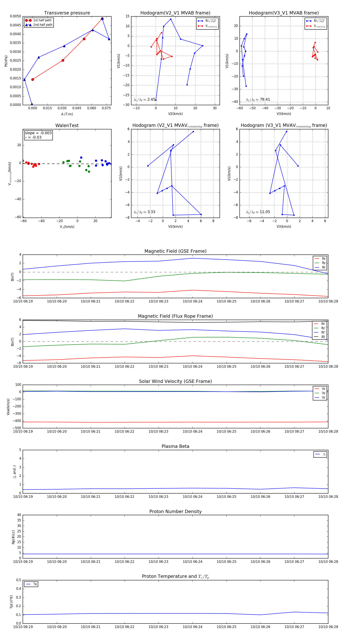This screenshot has height=644, width=351.
Task: Select the B/√μ0ρ legend entry in V2_V1 MVAB hodogram
Action: click(x=207, y=21)
